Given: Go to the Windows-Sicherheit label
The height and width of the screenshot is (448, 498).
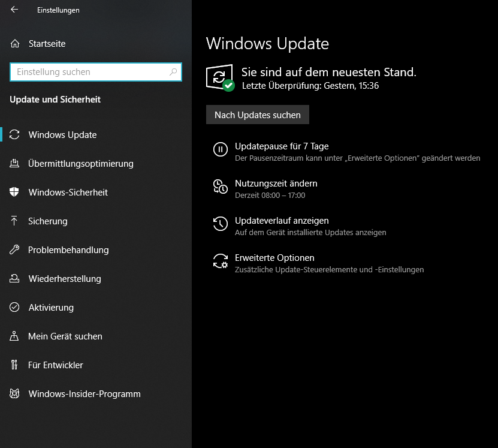Looking at the screenshot, I should click(x=68, y=193).
